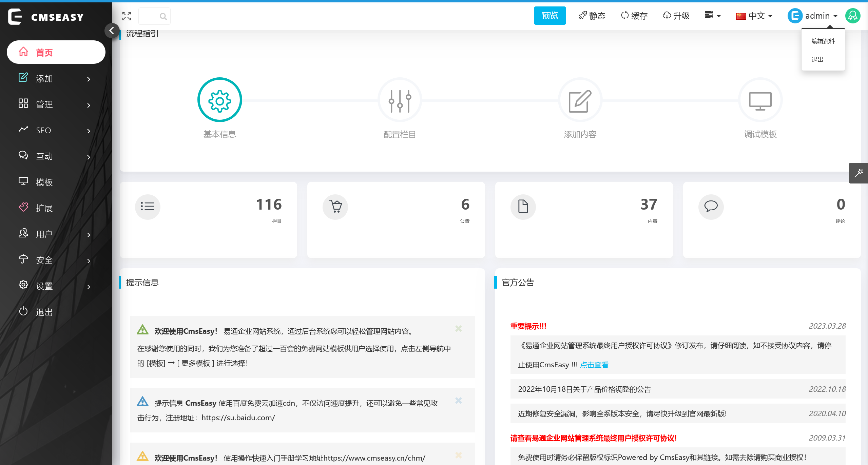This screenshot has width=868, height=465.
Task: Click the blue warning triangle icon
Action: [x=142, y=402]
